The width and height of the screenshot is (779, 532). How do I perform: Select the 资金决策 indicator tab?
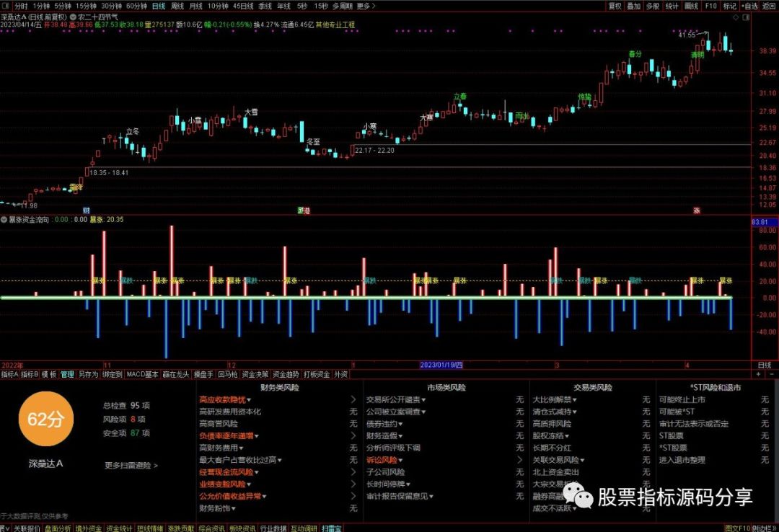(255, 375)
